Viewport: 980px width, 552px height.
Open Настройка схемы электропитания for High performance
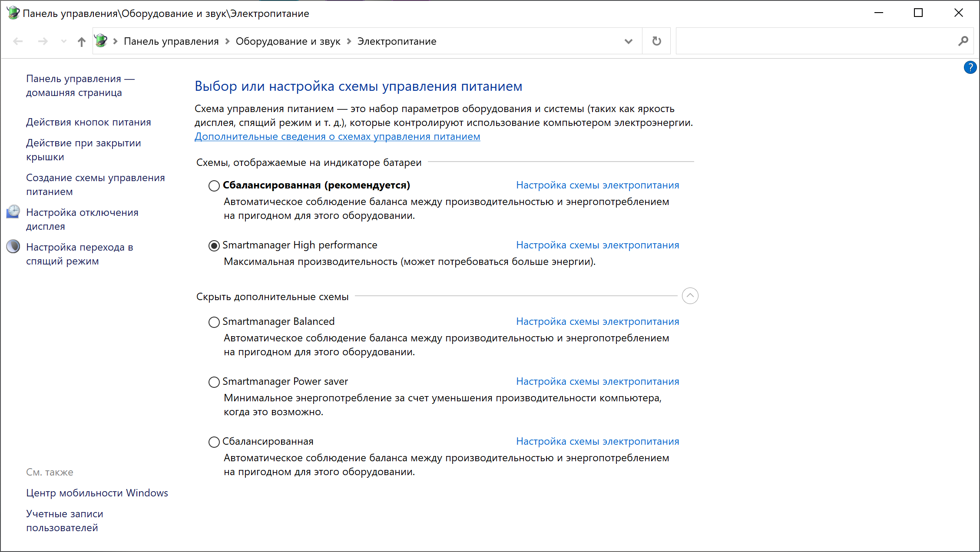(597, 245)
